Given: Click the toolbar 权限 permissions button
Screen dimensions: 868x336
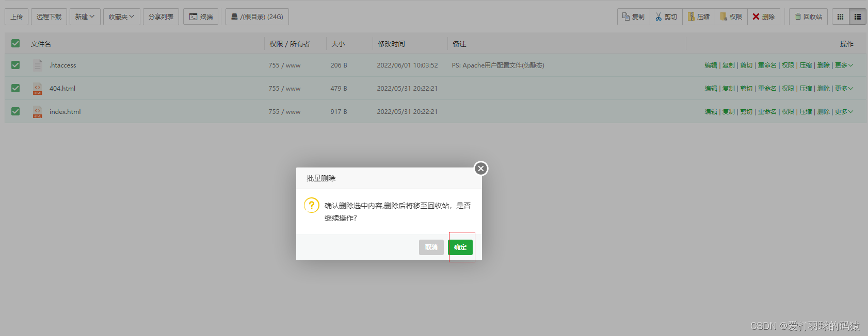Looking at the screenshot, I should [x=731, y=16].
